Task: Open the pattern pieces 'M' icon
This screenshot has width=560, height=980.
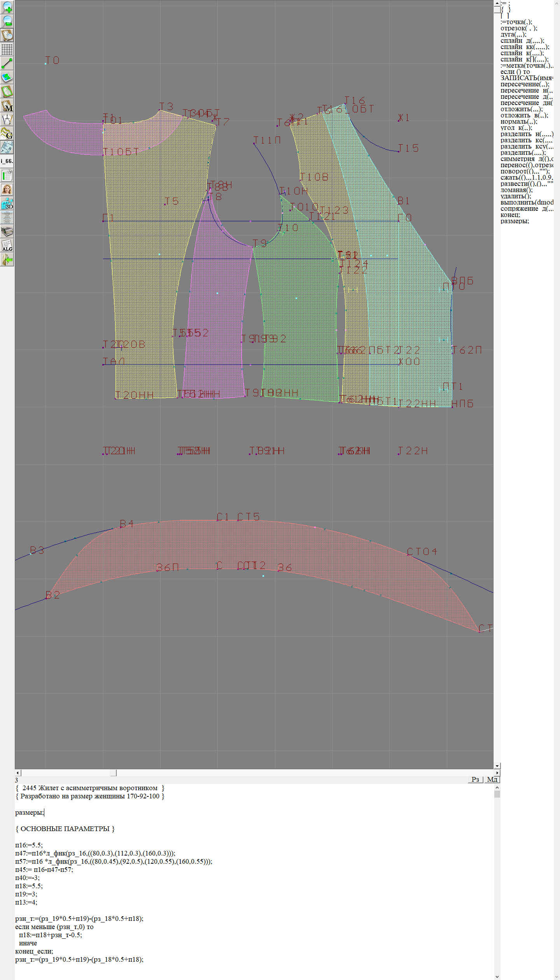Action: coord(7,106)
